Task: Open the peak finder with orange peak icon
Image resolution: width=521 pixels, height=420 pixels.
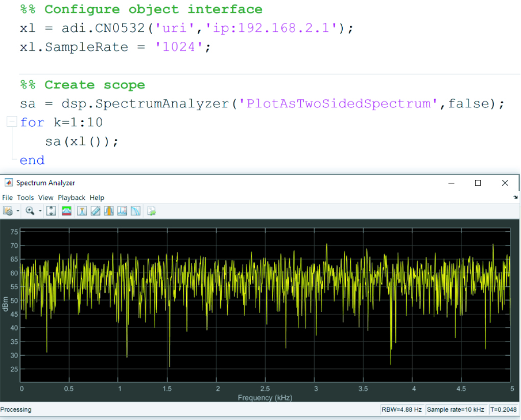Action: tap(108, 211)
